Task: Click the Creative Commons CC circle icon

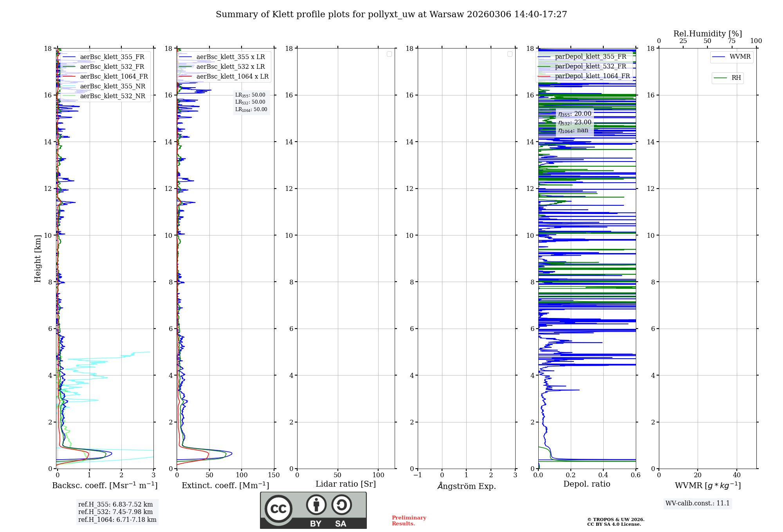Action: point(278,509)
